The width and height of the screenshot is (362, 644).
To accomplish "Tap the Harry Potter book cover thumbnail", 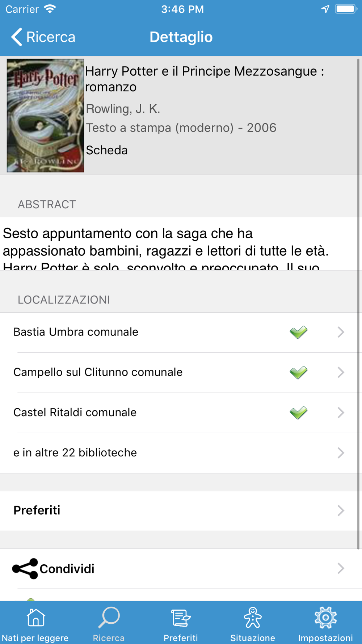I will (46, 116).
